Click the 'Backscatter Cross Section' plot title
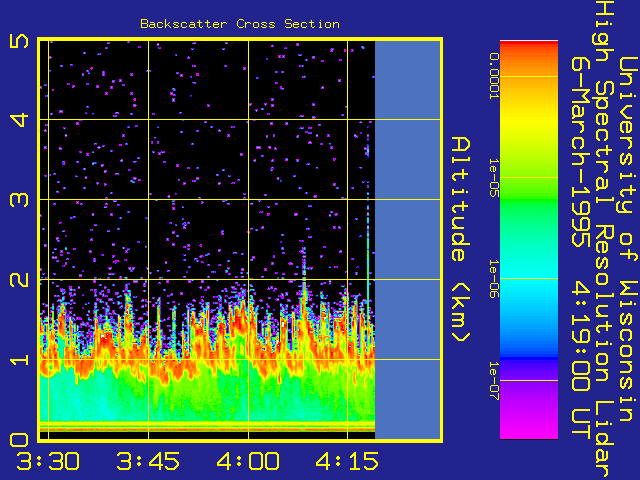Viewport: 640px width, 480px height. point(240,24)
